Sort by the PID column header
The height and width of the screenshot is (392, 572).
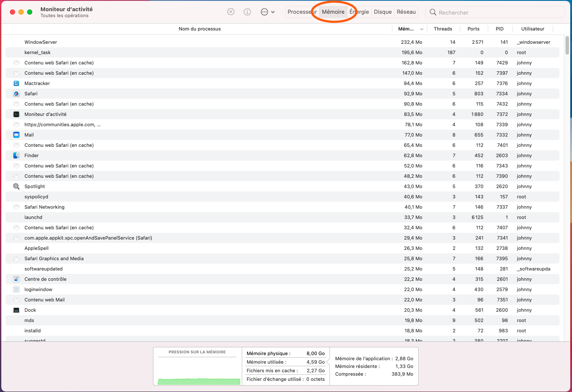pos(499,29)
